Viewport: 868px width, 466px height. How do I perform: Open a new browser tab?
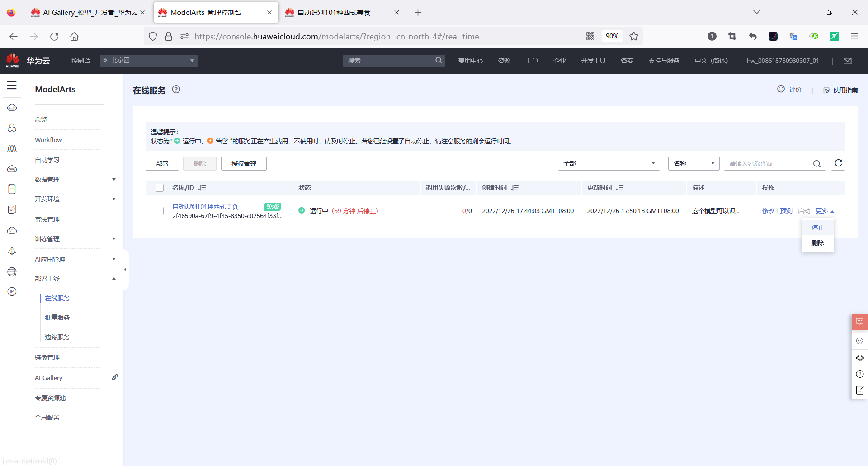click(418, 13)
